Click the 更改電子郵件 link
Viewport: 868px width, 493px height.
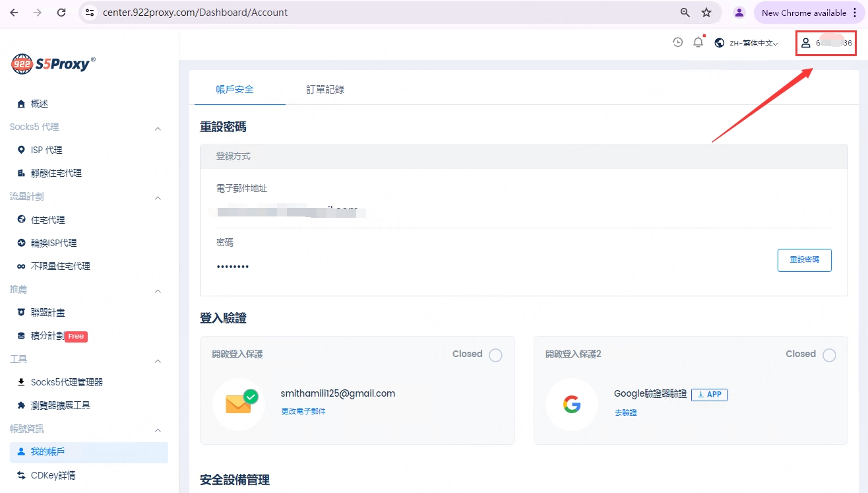[303, 411]
